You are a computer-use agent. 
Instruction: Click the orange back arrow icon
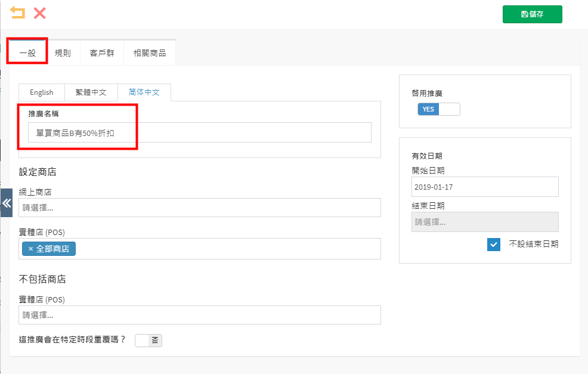coord(17,13)
